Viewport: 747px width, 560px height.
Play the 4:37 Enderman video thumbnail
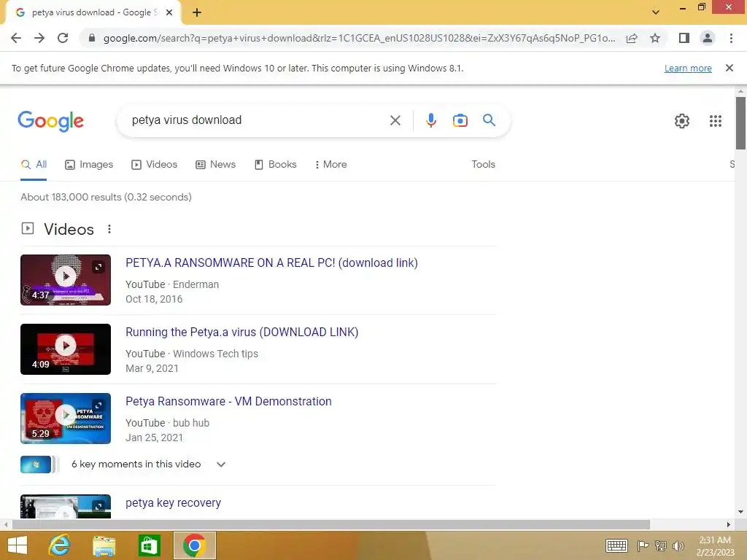(66, 280)
